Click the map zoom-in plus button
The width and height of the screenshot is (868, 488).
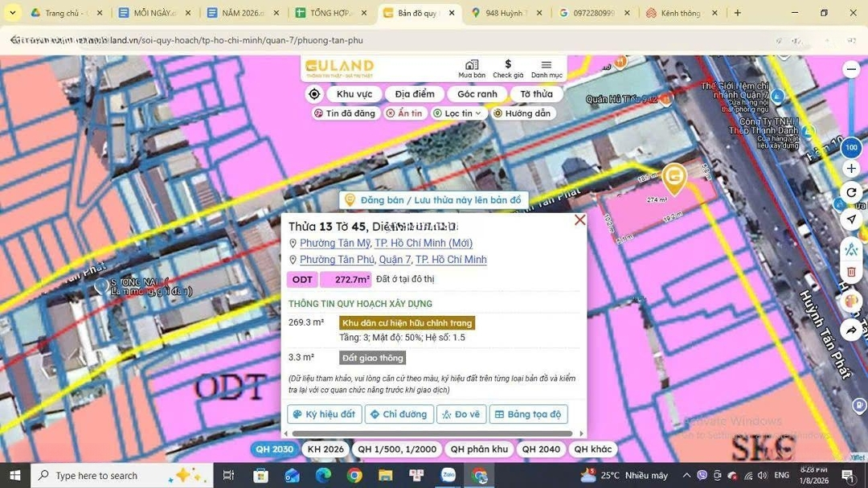pyautogui.click(x=851, y=168)
